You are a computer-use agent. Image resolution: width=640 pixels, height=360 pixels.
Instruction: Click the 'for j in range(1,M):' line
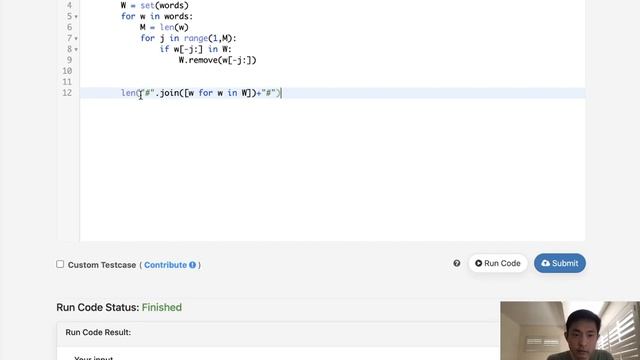tap(188, 38)
